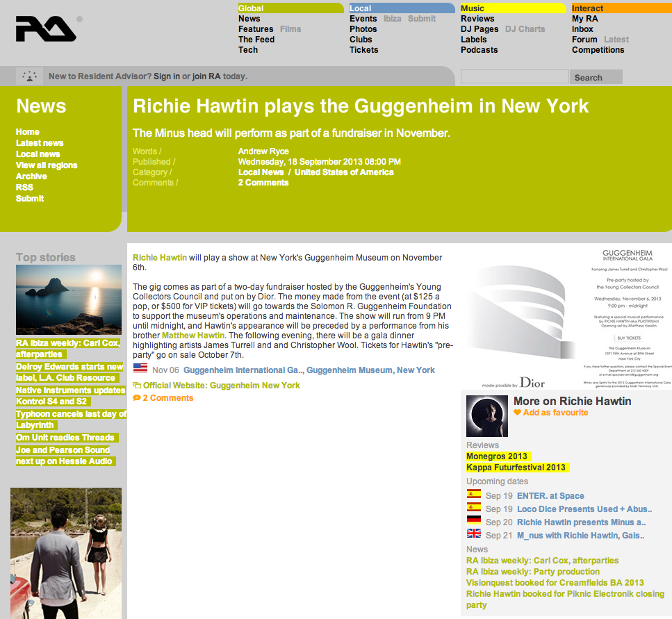Open Archive in News sidebar
The image size is (672, 619).
(x=31, y=176)
